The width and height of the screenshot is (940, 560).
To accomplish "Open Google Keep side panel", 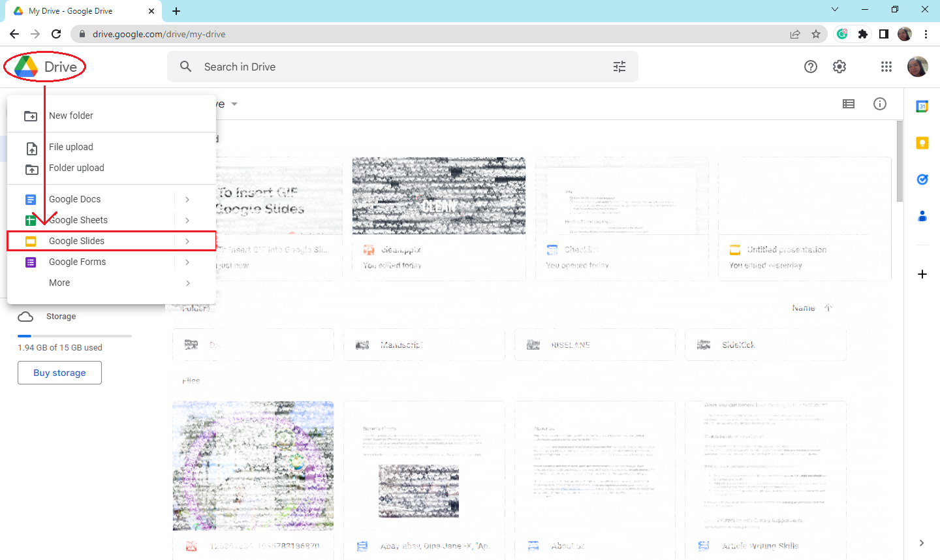I will pyautogui.click(x=922, y=143).
